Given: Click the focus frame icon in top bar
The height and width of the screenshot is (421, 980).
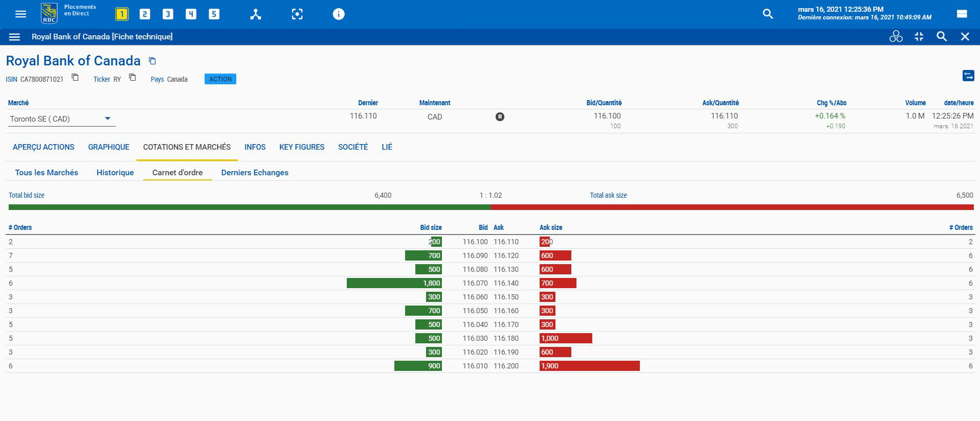Looking at the screenshot, I should (x=297, y=14).
